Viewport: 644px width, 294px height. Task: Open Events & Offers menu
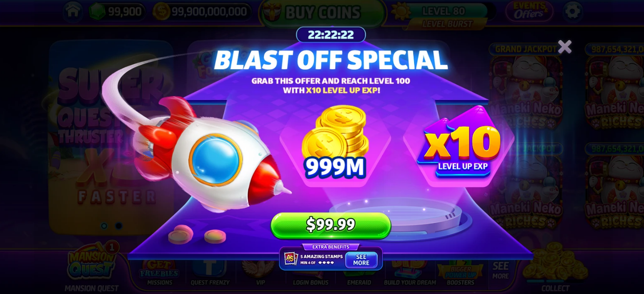[x=529, y=11]
